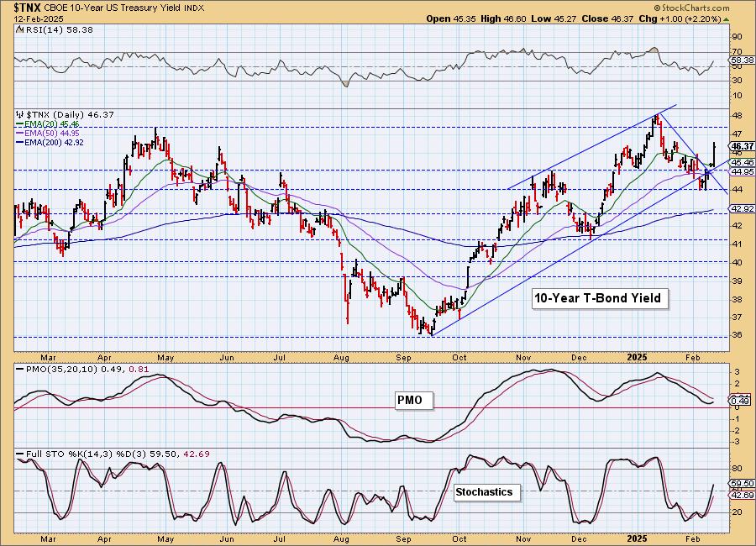The height and width of the screenshot is (546, 756).
Task: Click the candlestick icon before $TNX (Daily)
Action: click(20, 115)
